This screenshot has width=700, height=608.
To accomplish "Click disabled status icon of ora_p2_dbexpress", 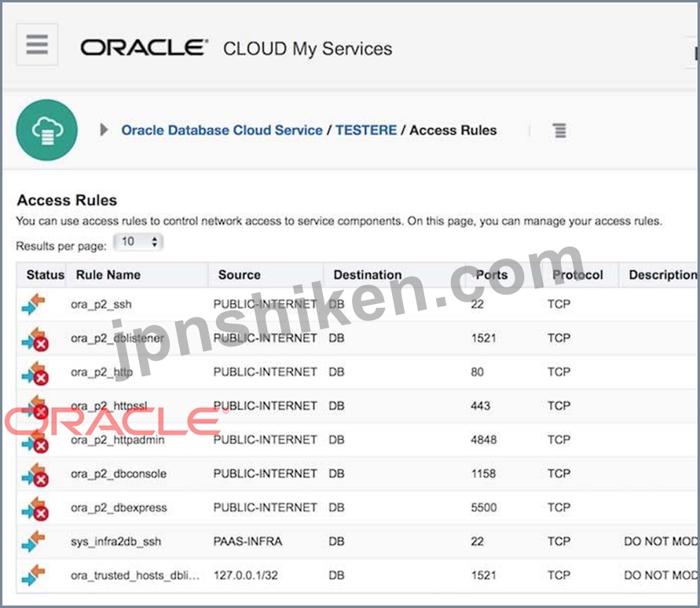I will pyautogui.click(x=35, y=509).
